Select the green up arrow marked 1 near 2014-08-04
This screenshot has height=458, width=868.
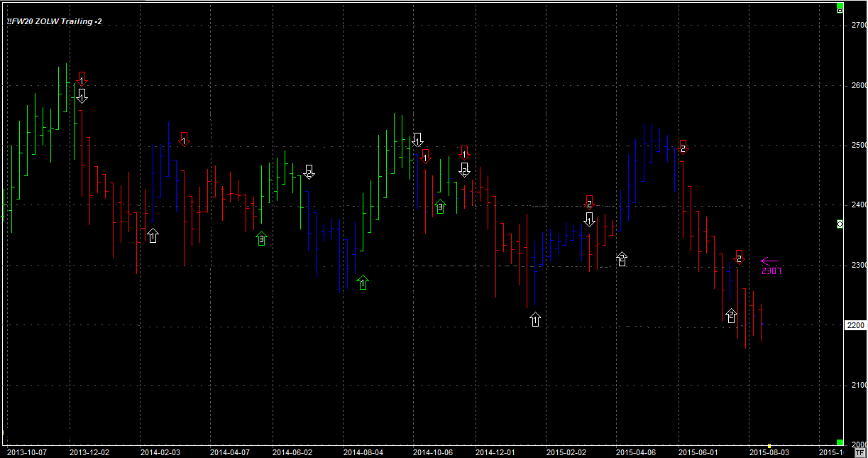coord(363,283)
